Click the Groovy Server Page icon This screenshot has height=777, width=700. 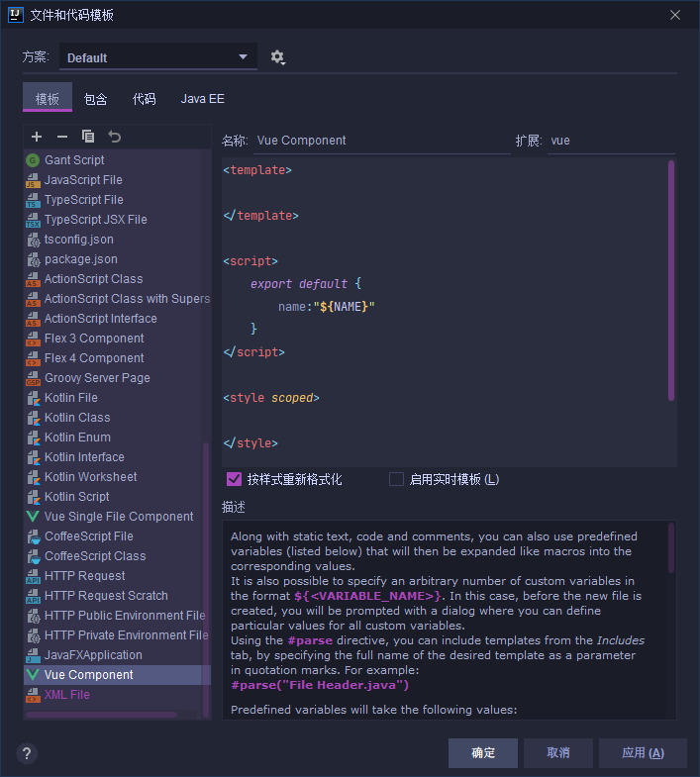pyautogui.click(x=33, y=378)
